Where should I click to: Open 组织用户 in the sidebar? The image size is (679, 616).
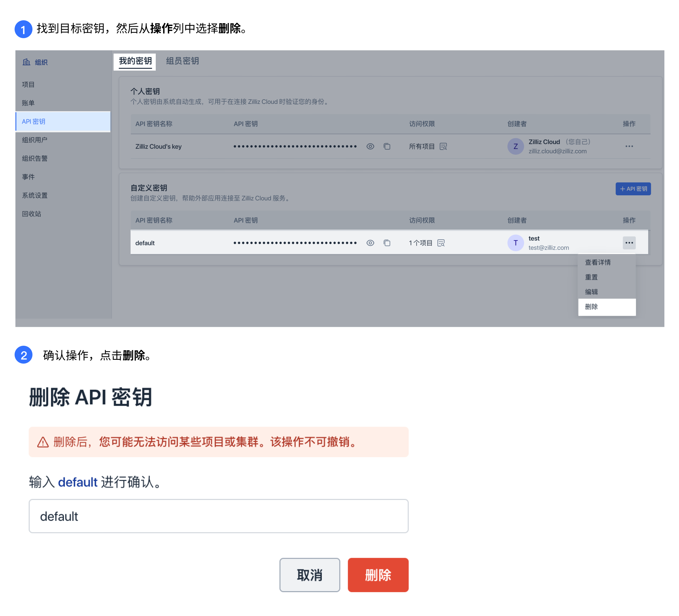click(x=35, y=140)
